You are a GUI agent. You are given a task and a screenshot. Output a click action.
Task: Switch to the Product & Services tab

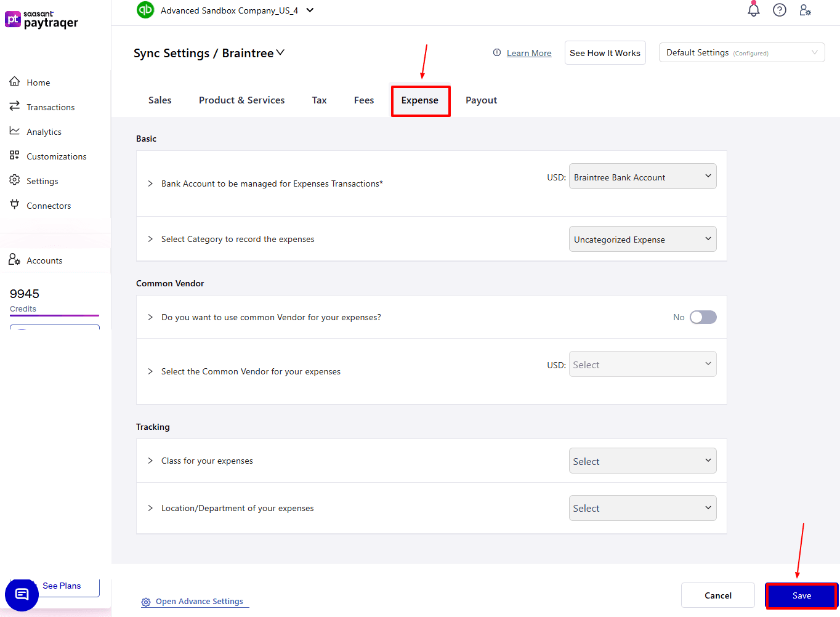click(x=241, y=100)
